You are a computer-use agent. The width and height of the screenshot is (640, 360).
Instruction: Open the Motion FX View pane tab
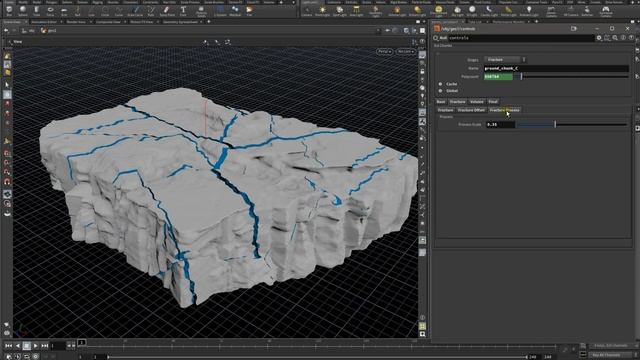coord(141,22)
